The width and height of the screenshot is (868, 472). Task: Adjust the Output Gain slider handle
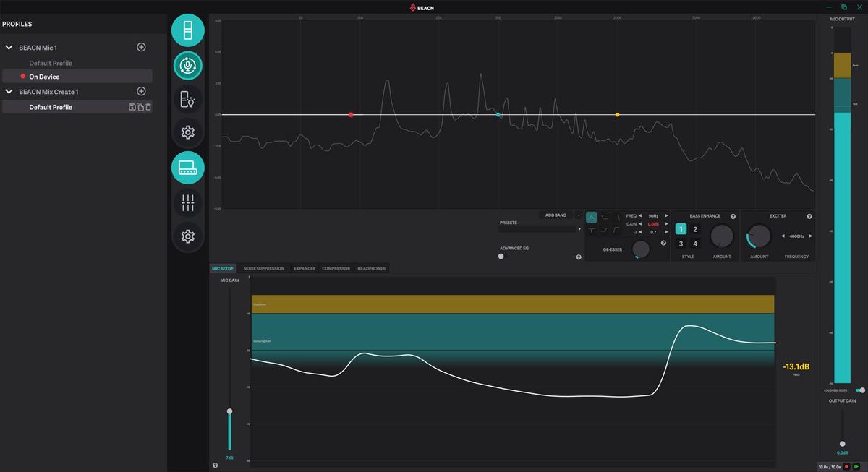click(843, 445)
